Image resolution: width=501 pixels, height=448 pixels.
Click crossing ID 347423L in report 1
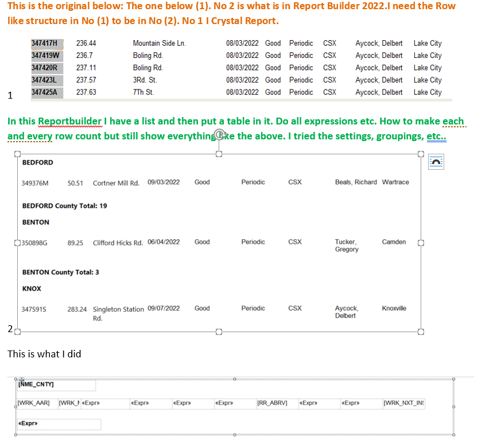(x=44, y=80)
